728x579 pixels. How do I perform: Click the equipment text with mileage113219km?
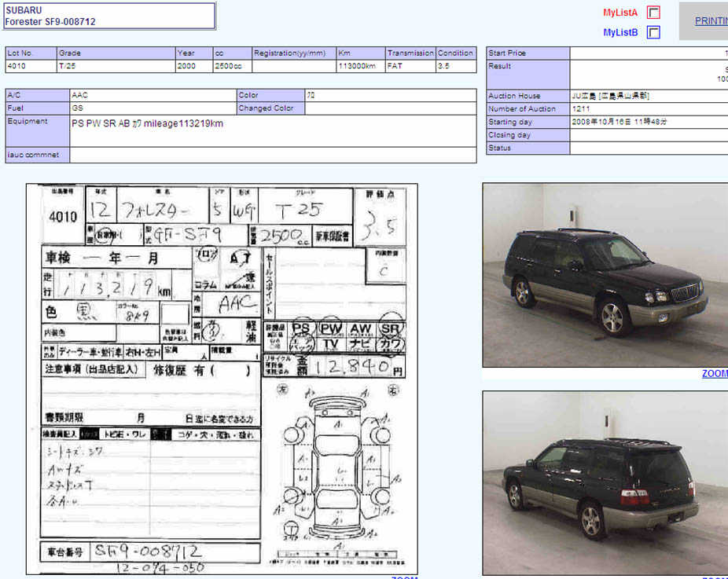pyautogui.click(x=147, y=123)
